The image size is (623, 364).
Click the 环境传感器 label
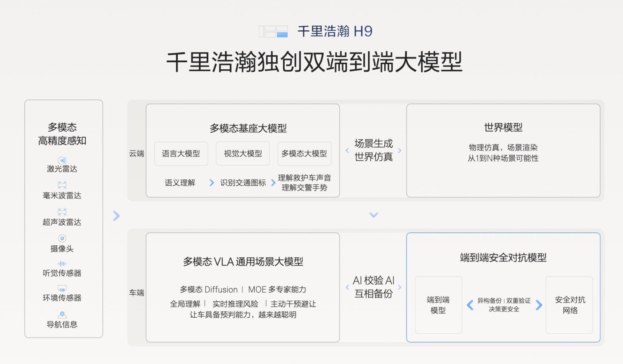point(62,298)
